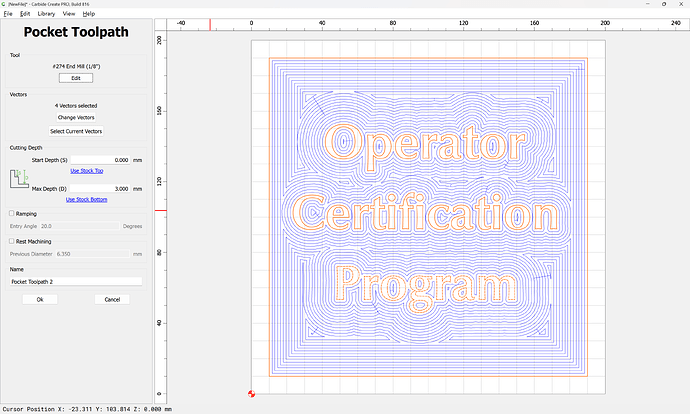
Task: Maximize the Carbide Create window
Action: click(664, 4)
